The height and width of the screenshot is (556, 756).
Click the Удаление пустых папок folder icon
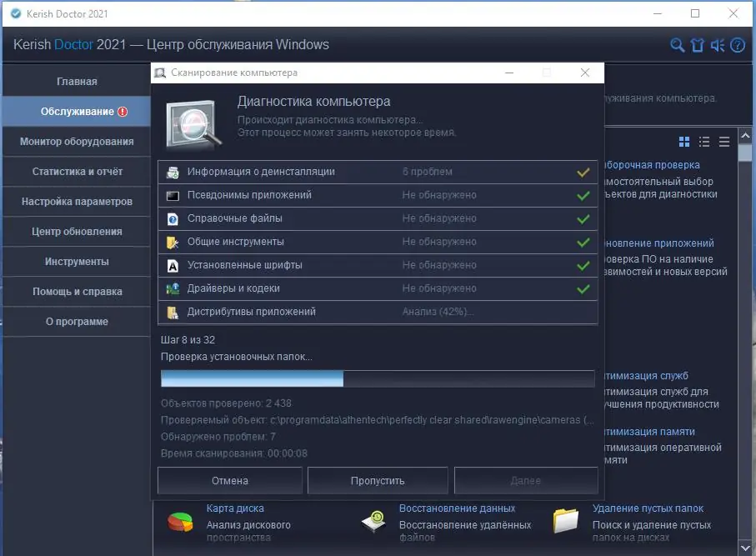coord(568,520)
